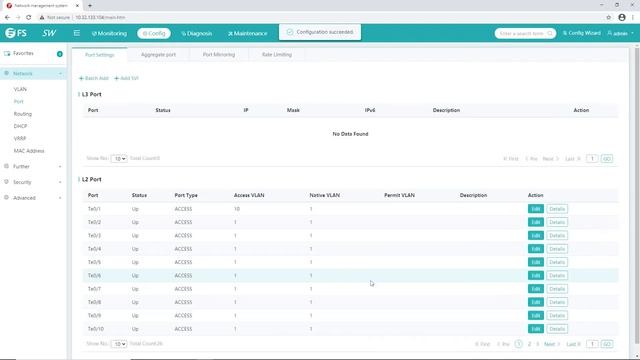The height and width of the screenshot is (360, 640).
Task: Click the Not secure site info icon
Action: point(41,18)
